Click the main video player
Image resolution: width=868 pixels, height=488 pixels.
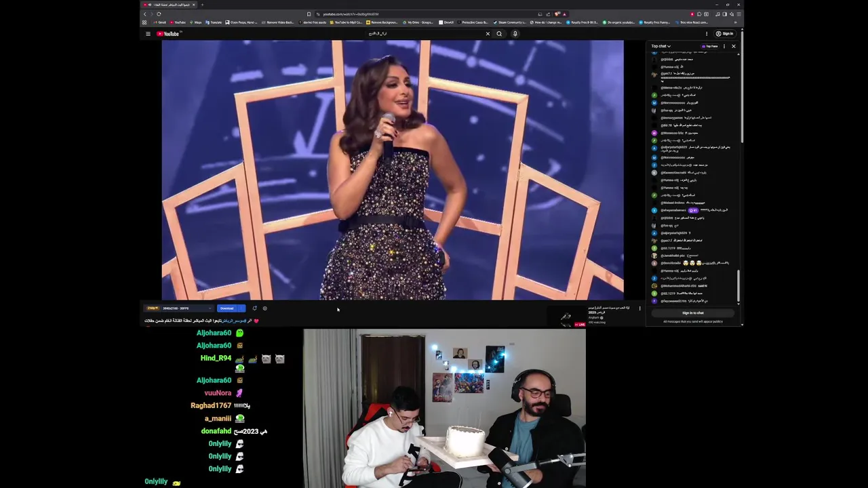click(393, 169)
